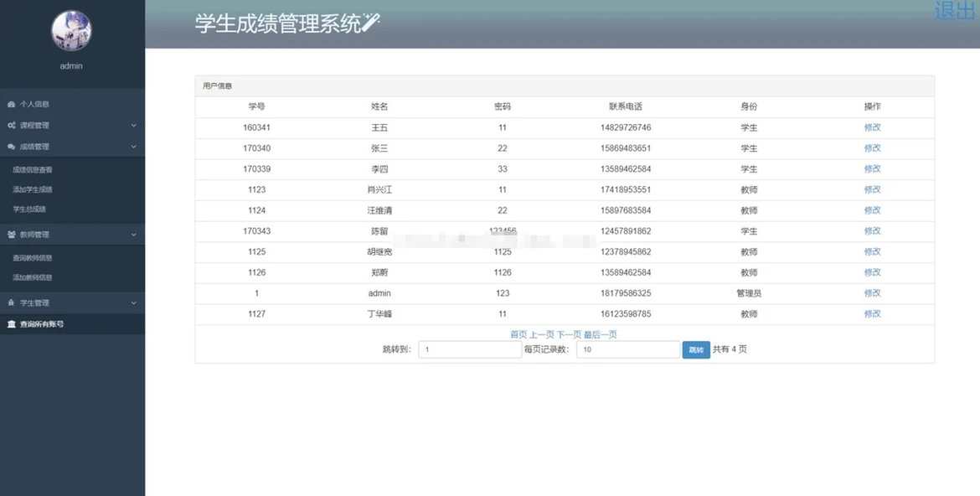This screenshot has width=980, height=496.
Task: Click the 下一页 next page link
Action: coord(569,334)
